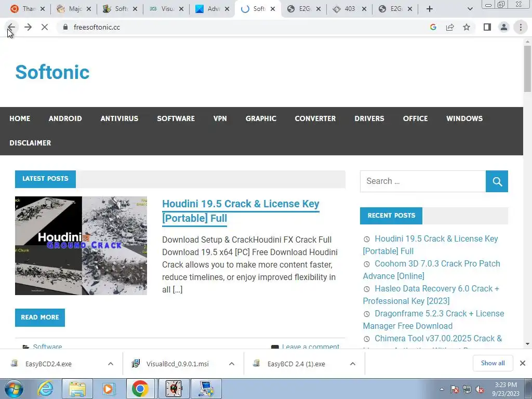This screenshot has height=399, width=532.
Task: Close the downloads bar
Action: (x=523, y=363)
